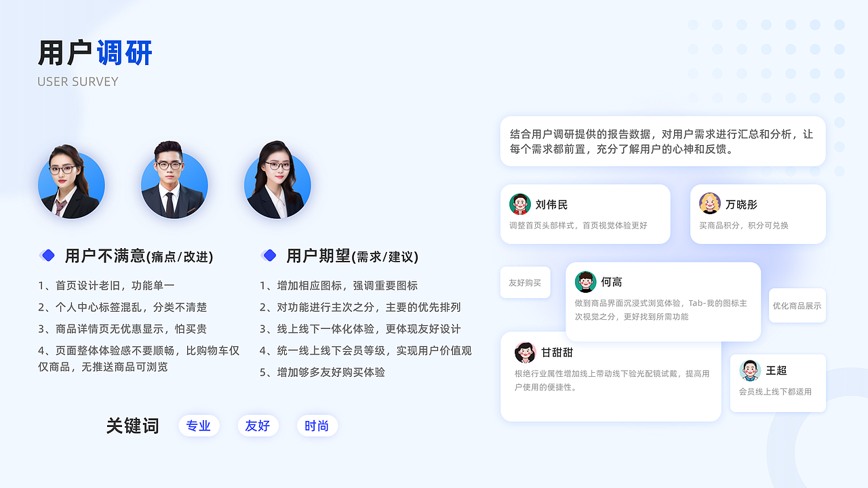Click the name 王超
This screenshot has height=488, width=868.
click(776, 371)
